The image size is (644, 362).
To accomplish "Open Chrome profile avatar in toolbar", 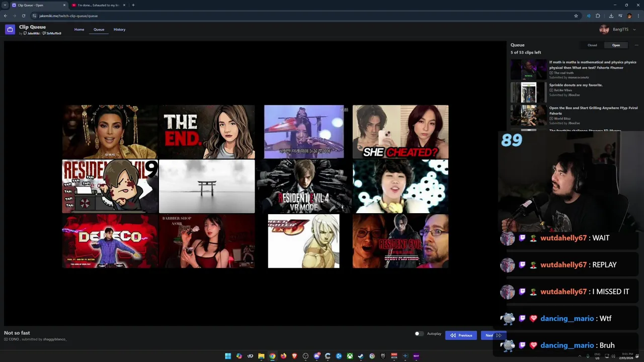I will tap(629, 16).
